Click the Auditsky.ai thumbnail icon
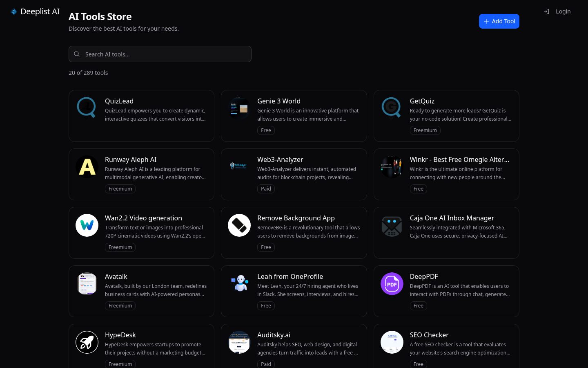The height and width of the screenshot is (368, 588). pos(239,342)
